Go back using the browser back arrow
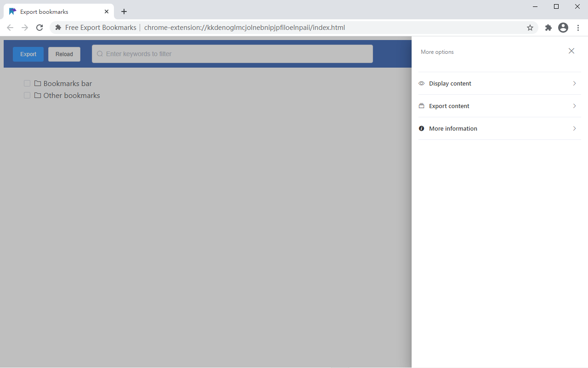 10,28
